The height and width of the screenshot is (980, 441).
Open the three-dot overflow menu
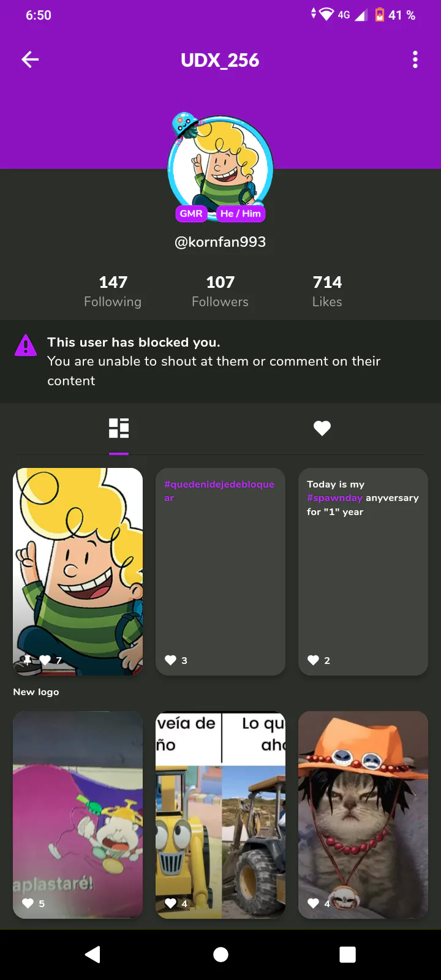[x=415, y=59]
